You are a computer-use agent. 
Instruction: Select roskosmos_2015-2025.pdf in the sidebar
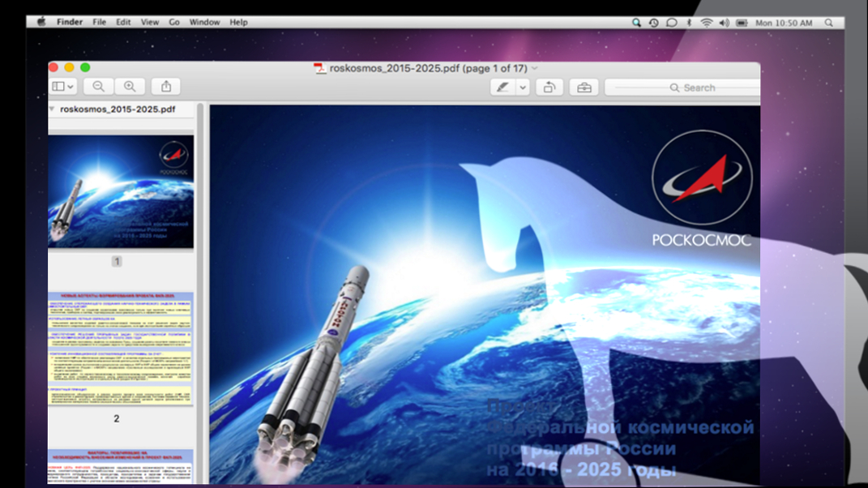[x=118, y=109]
